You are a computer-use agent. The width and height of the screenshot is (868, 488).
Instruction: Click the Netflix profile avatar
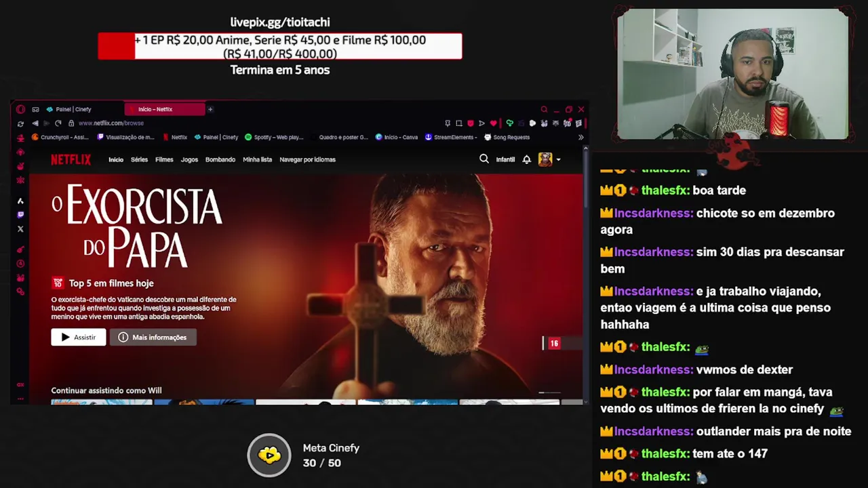(545, 159)
